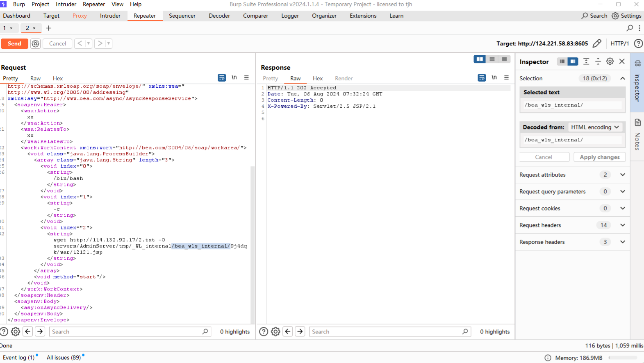Open request send settings gear
The height and width of the screenshot is (363, 644).
[36, 43]
